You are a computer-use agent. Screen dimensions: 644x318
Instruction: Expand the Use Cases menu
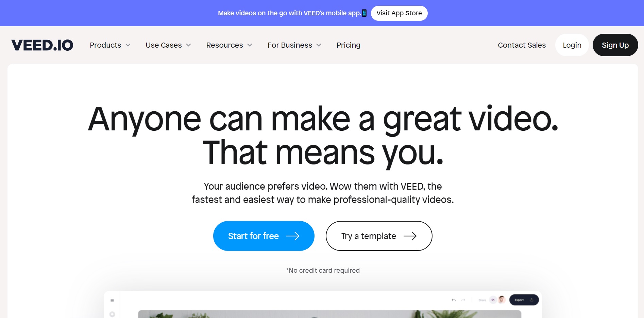[168, 45]
